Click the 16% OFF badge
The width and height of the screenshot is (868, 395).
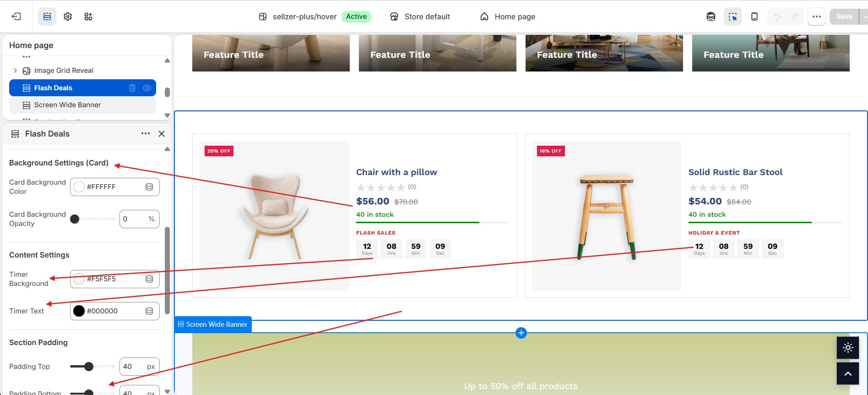pyautogui.click(x=550, y=151)
